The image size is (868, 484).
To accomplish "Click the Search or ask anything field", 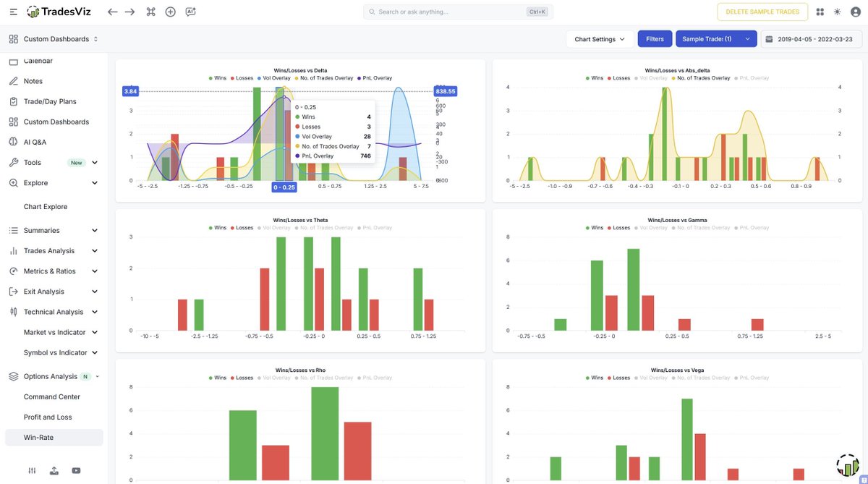I will click(456, 12).
